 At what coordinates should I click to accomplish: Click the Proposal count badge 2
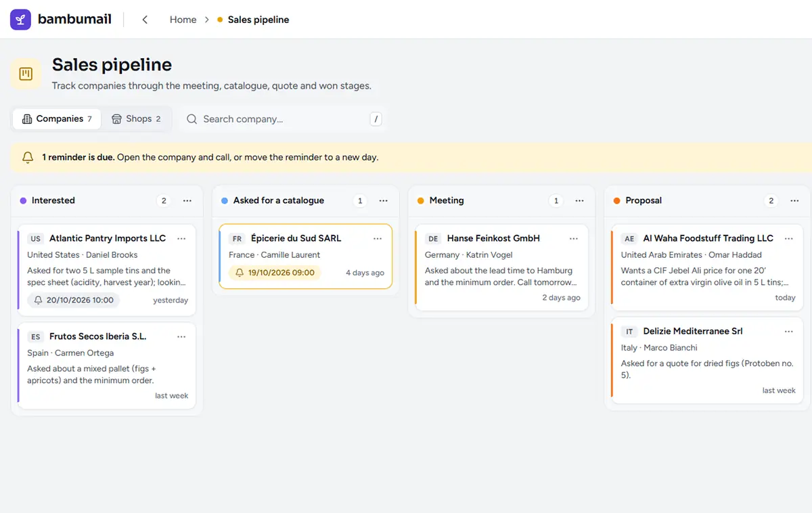(771, 201)
